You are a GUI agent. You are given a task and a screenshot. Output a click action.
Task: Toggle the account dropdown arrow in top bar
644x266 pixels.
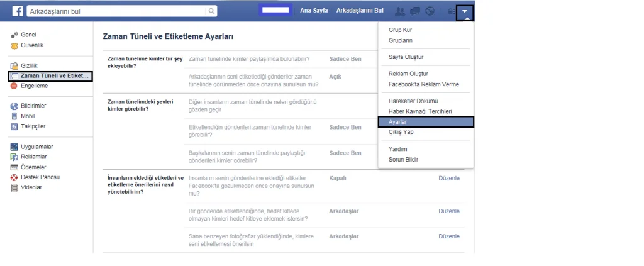pyautogui.click(x=465, y=11)
